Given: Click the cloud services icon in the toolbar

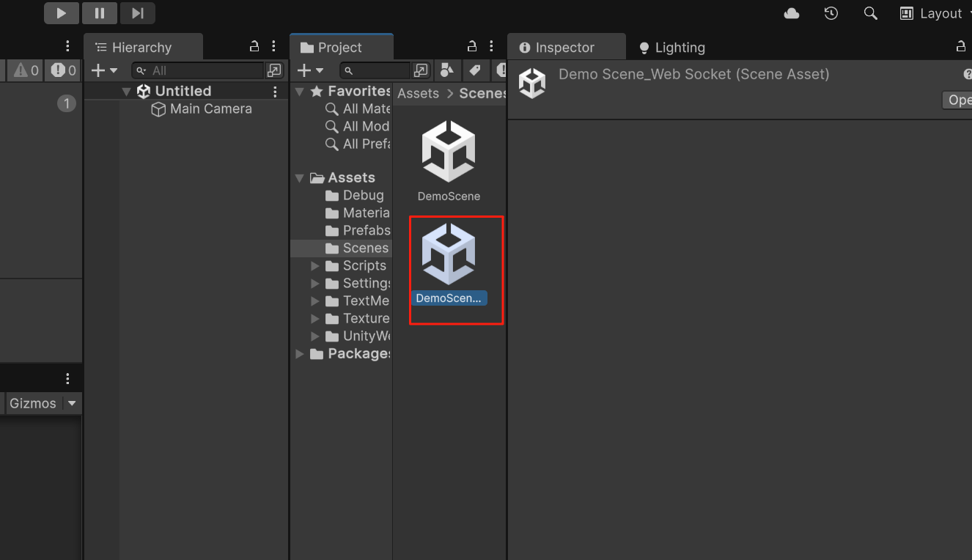Looking at the screenshot, I should (791, 13).
